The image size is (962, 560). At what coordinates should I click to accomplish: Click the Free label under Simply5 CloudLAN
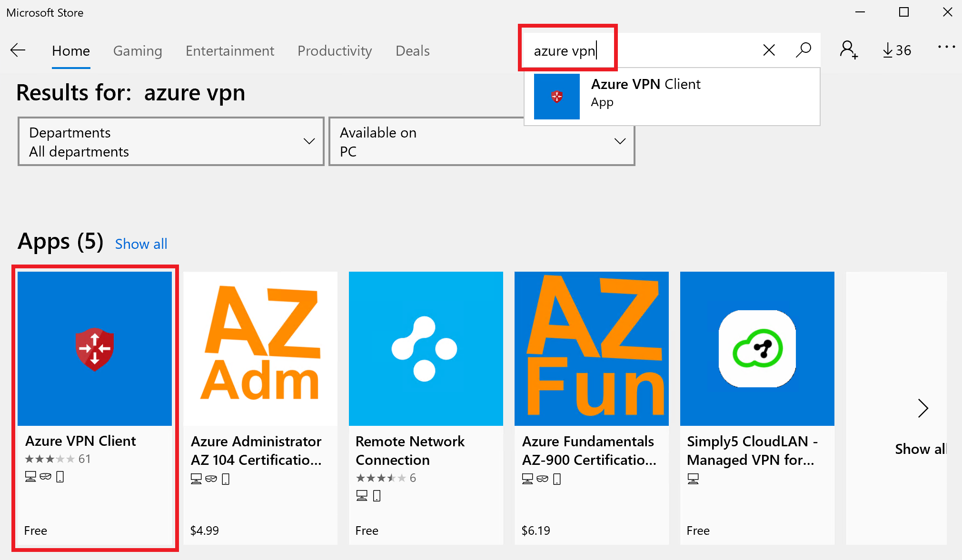pyautogui.click(x=698, y=531)
